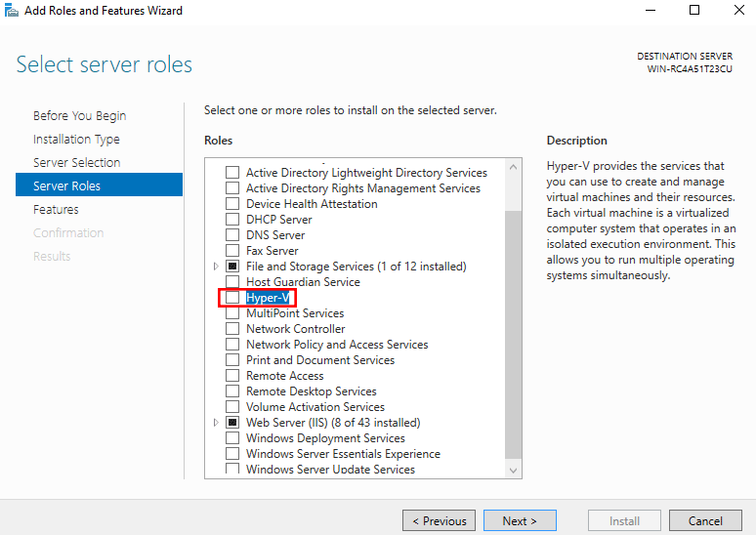This screenshot has width=756, height=535.
Task: Select the Volume Activation Services checkbox
Action: point(232,407)
